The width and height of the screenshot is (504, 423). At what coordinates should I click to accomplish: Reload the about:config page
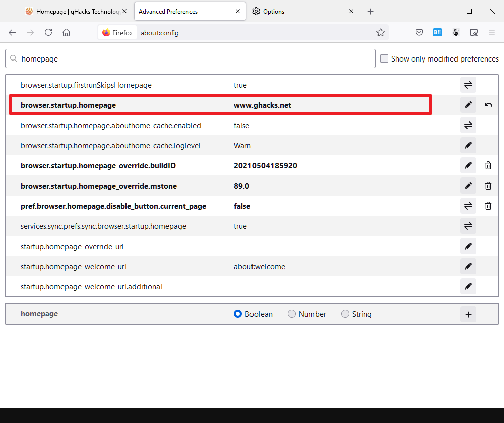pyautogui.click(x=48, y=32)
